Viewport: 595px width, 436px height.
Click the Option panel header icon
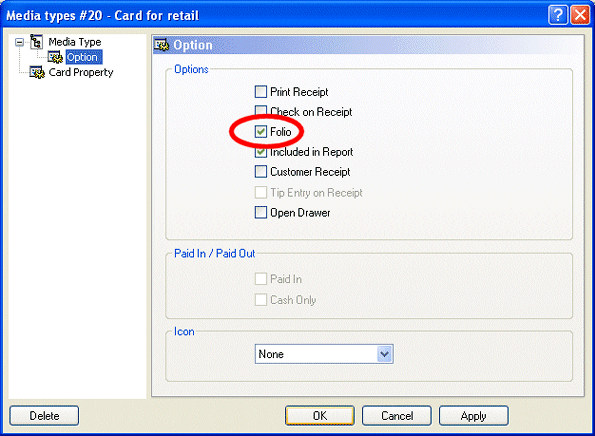pyautogui.click(x=162, y=45)
